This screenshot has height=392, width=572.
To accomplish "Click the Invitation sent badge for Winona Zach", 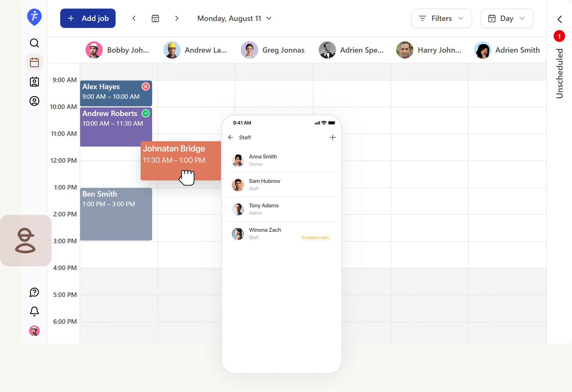I will pyautogui.click(x=315, y=237).
